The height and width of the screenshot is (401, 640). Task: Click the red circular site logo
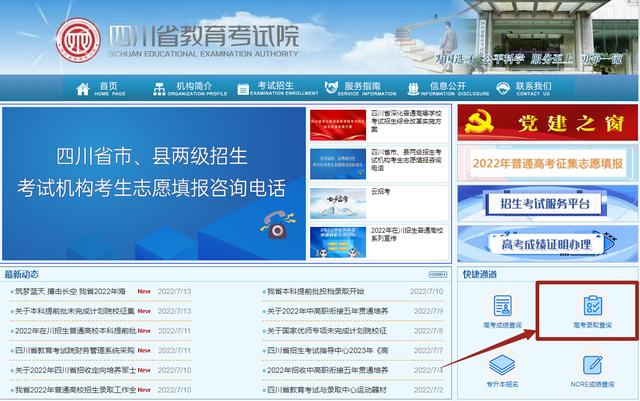point(78,40)
